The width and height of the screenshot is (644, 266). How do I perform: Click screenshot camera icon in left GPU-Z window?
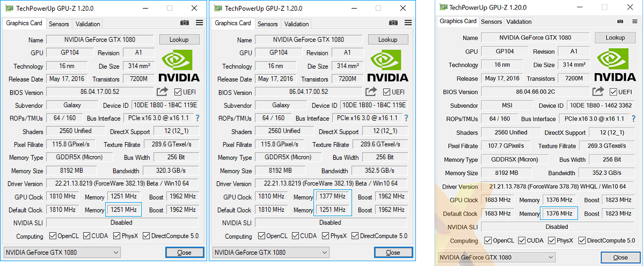click(185, 23)
